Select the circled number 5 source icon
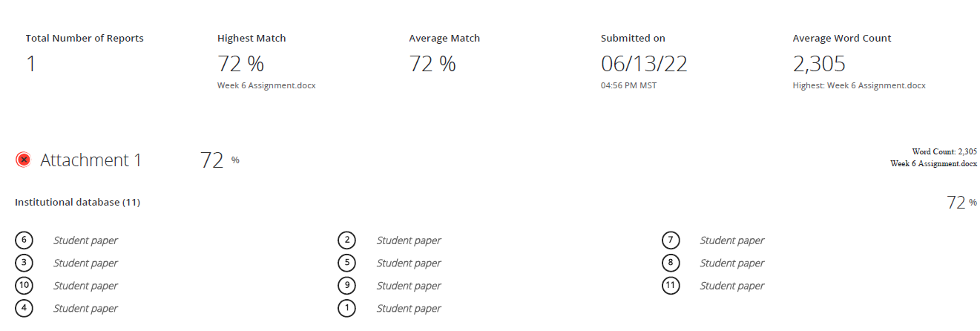The height and width of the screenshot is (331, 980). [x=346, y=263]
